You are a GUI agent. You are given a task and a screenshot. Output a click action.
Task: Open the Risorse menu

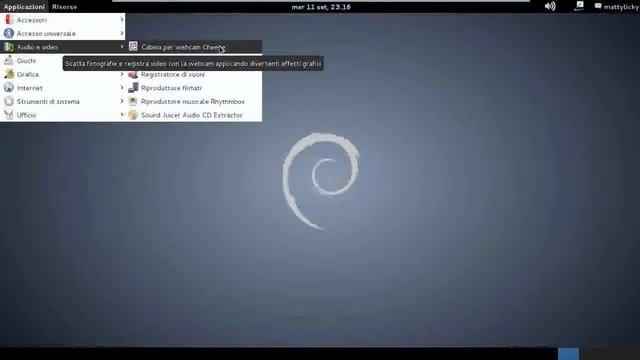64,7
